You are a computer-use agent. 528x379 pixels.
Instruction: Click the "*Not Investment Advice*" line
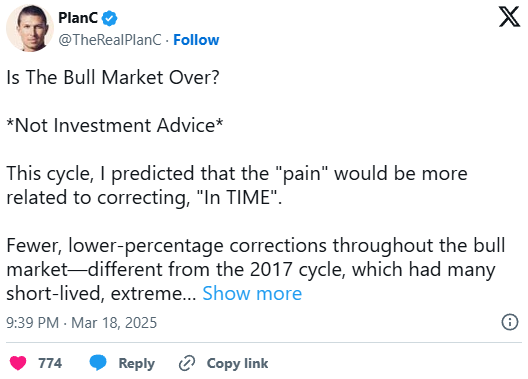click(x=115, y=126)
